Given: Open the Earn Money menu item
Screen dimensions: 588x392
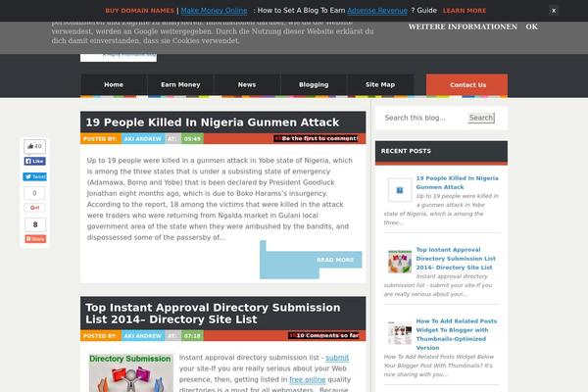Looking at the screenshot, I should point(180,85).
